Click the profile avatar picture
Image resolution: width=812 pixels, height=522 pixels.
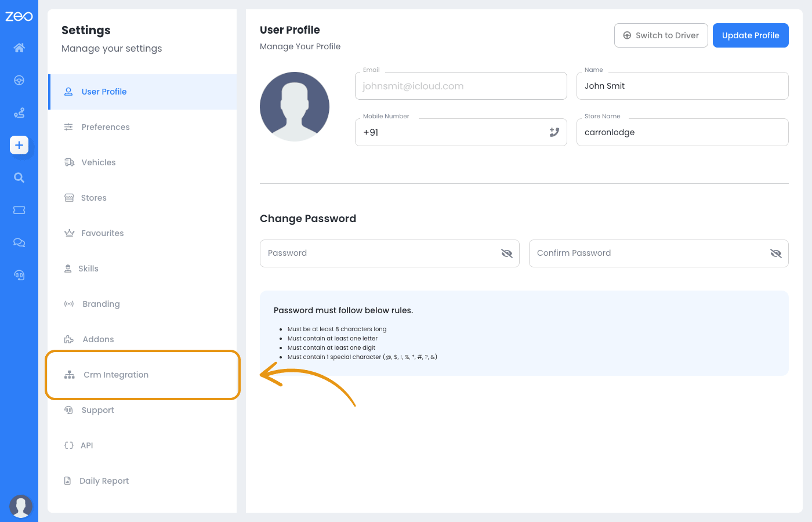pyautogui.click(x=295, y=107)
